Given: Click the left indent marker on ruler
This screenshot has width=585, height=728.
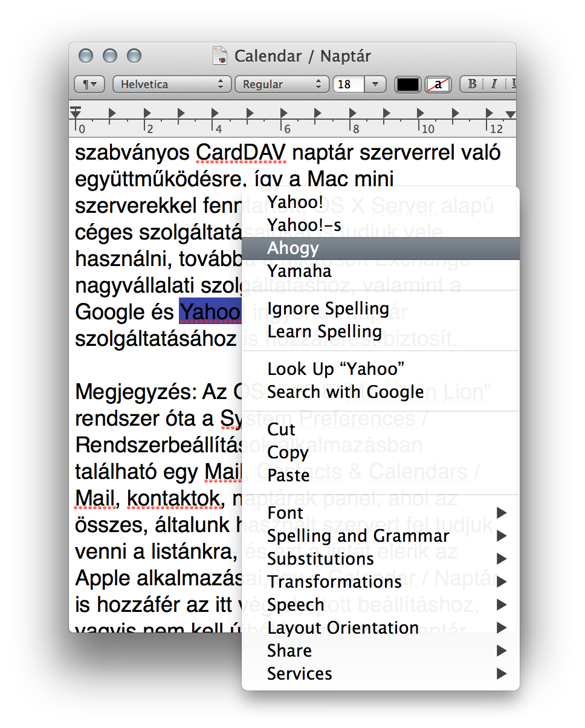Looking at the screenshot, I should click(76, 112).
